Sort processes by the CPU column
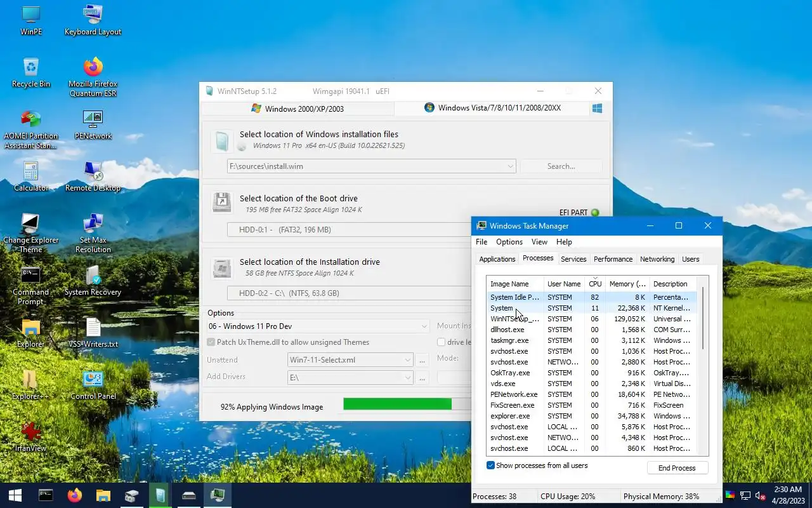This screenshot has width=812, height=508. [595, 284]
